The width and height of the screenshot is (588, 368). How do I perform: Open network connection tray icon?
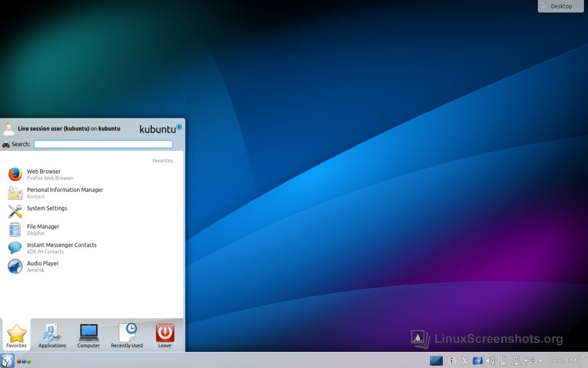pos(516,361)
